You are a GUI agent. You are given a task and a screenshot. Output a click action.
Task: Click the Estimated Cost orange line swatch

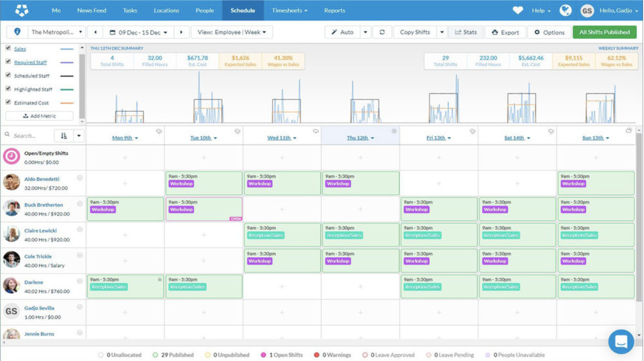point(67,103)
